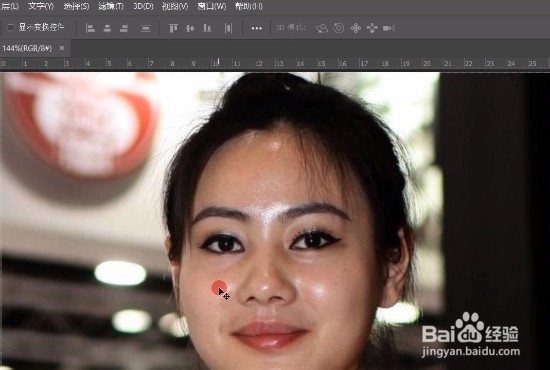
Task: Open the 窗口(W) window menu
Action: (212, 6)
